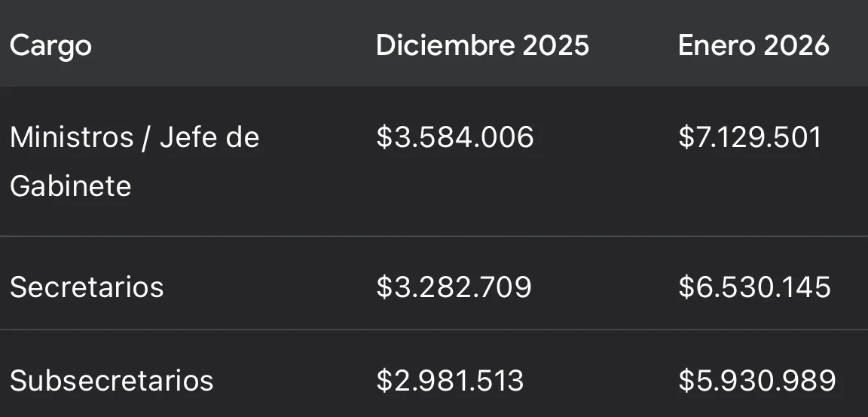Select the Secretarios row label

click(87, 287)
